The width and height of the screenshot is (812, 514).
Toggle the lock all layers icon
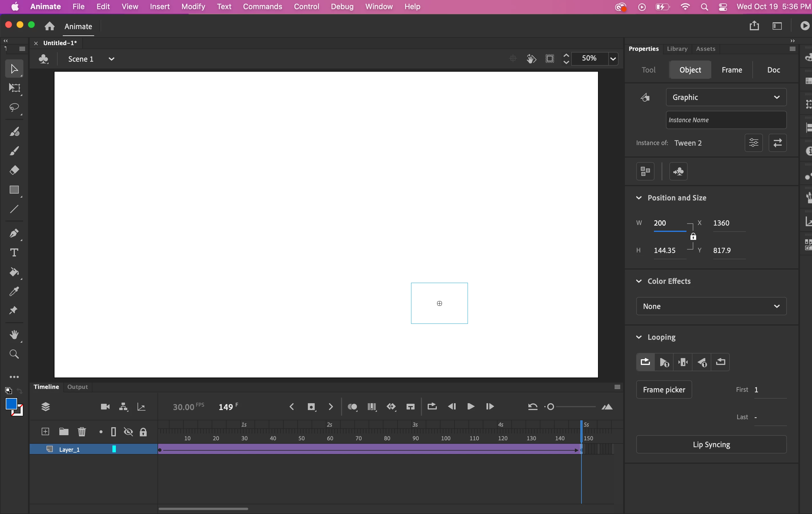(x=143, y=432)
